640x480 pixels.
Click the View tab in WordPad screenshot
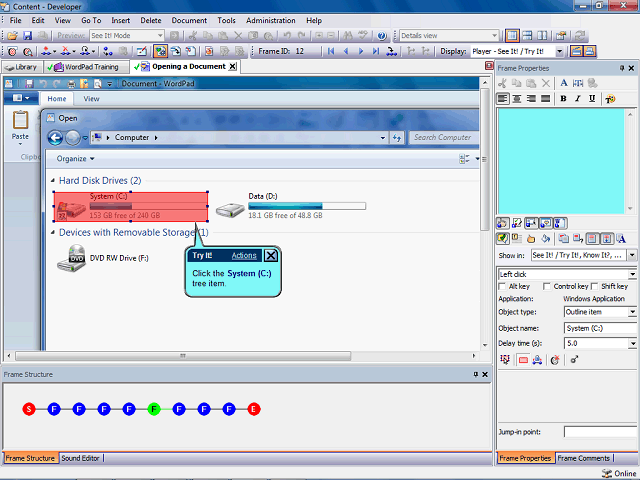point(91,99)
